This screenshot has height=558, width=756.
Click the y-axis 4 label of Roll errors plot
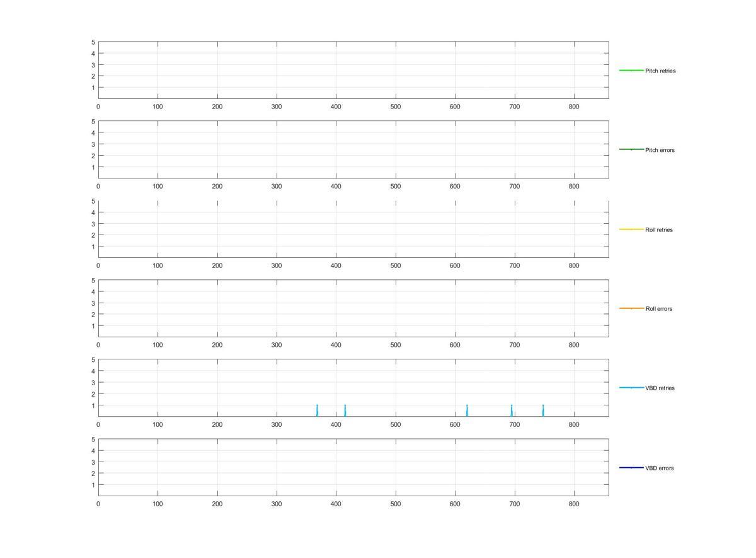(x=93, y=292)
